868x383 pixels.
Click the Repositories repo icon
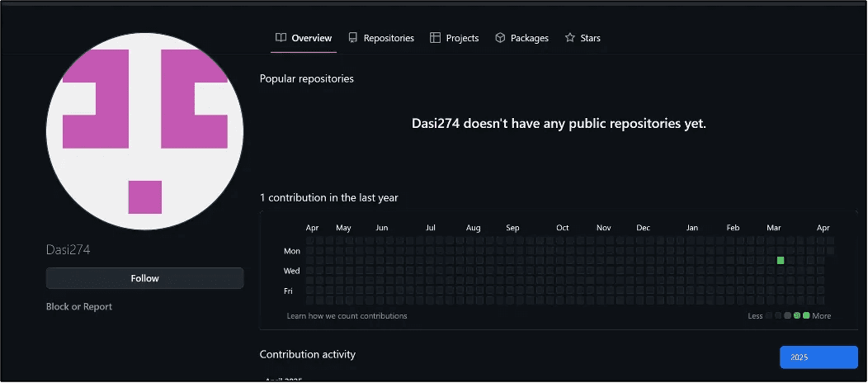click(x=352, y=38)
